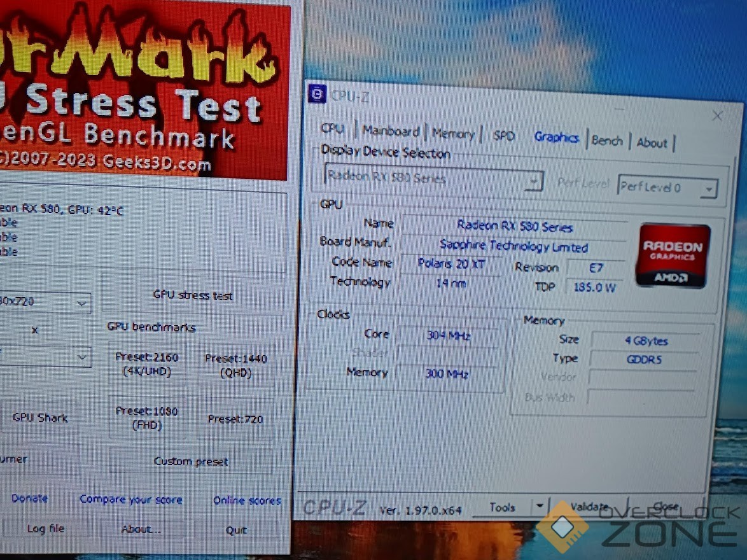747x560 pixels.
Task: Start the GPU stress test in FurMark
Action: point(193,295)
